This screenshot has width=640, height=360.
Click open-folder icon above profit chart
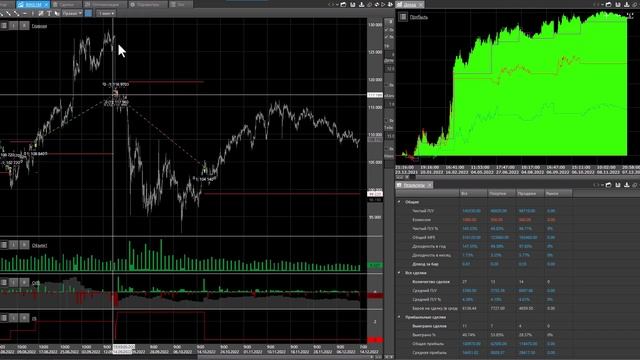click(609, 4)
